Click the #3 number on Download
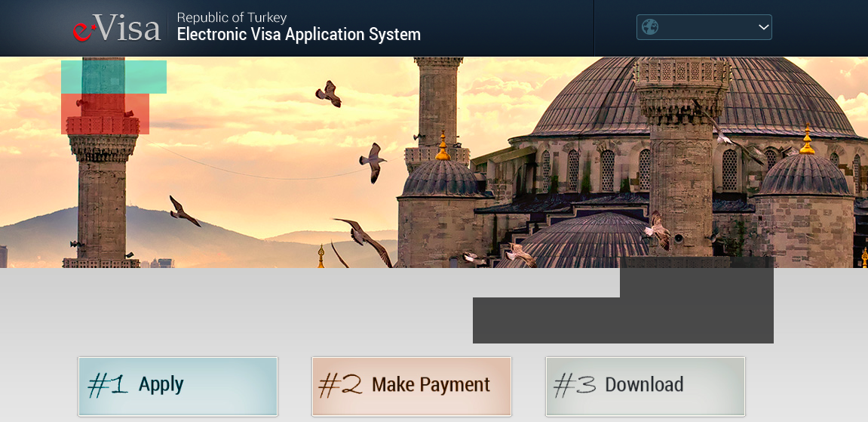The height and width of the screenshot is (422, 868). 575,385
